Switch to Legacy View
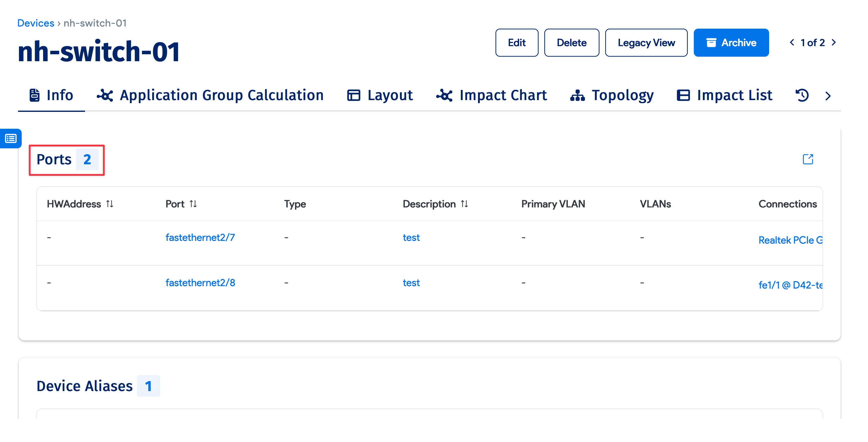 (646, 43)
